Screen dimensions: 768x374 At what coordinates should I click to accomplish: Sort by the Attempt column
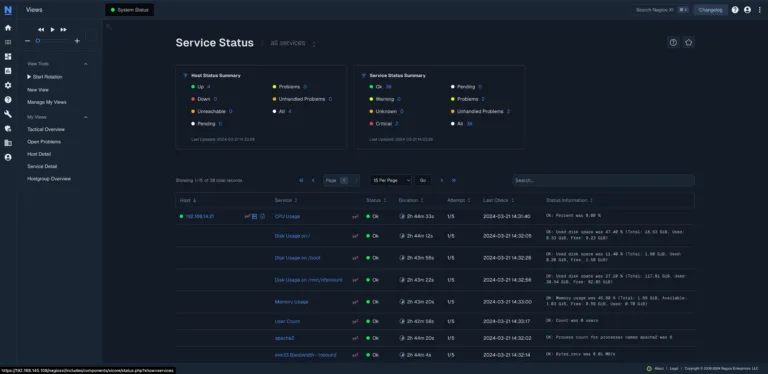pyautogui.click(x=459, y=201)
